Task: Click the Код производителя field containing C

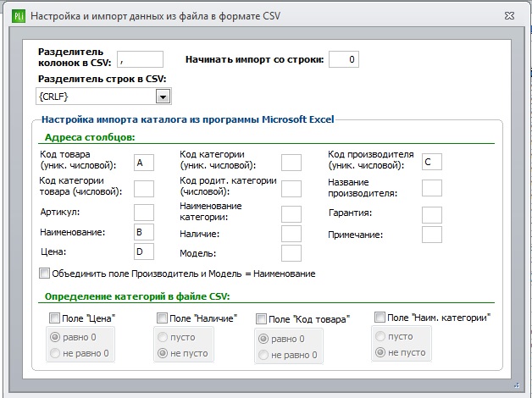Action: pos(432,162)
